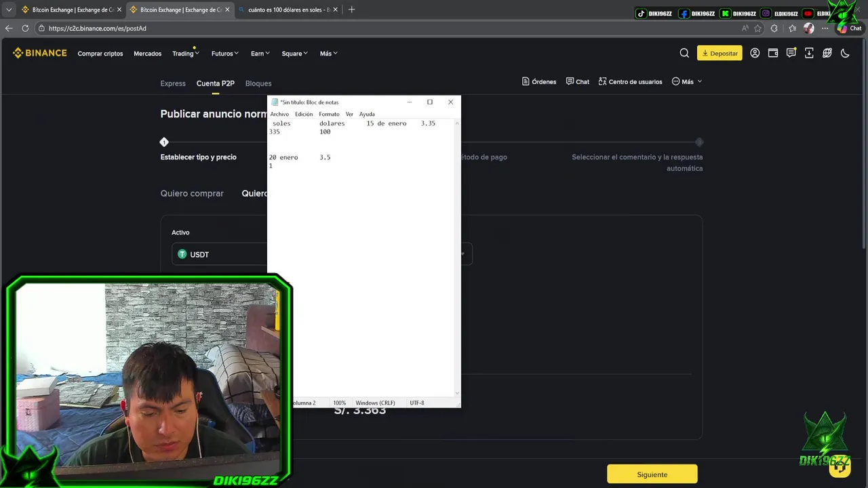
Task: Click Notepad scrollbar down arrow
Action: [x=457, y=394]
